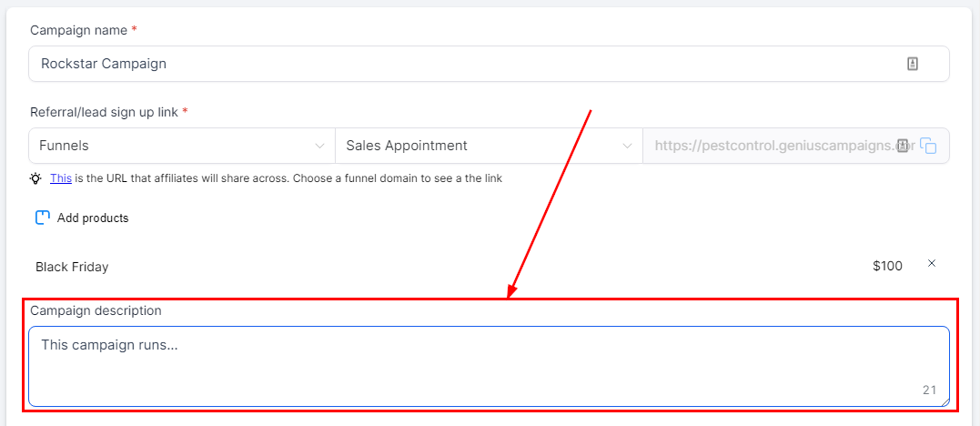Remove the Black Friday product

931,264
